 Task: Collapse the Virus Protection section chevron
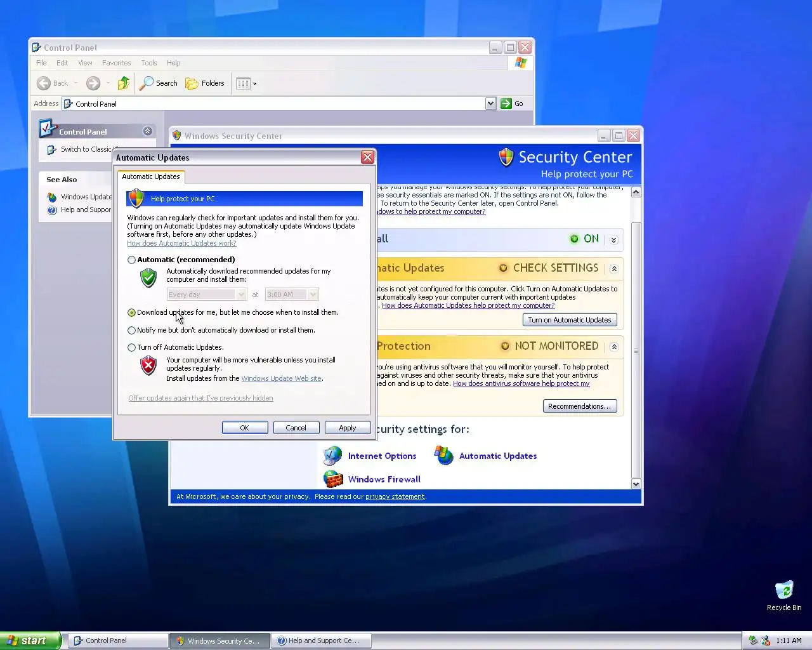(613, 347)
